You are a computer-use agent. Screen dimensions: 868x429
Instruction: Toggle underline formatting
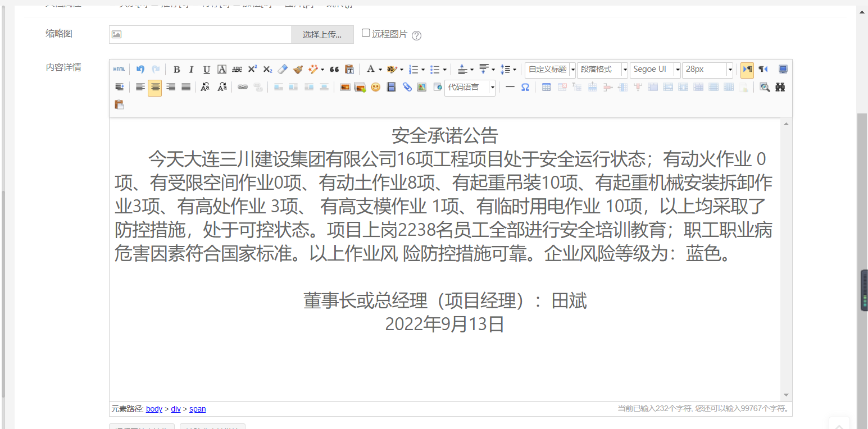[x=207, y=69]
